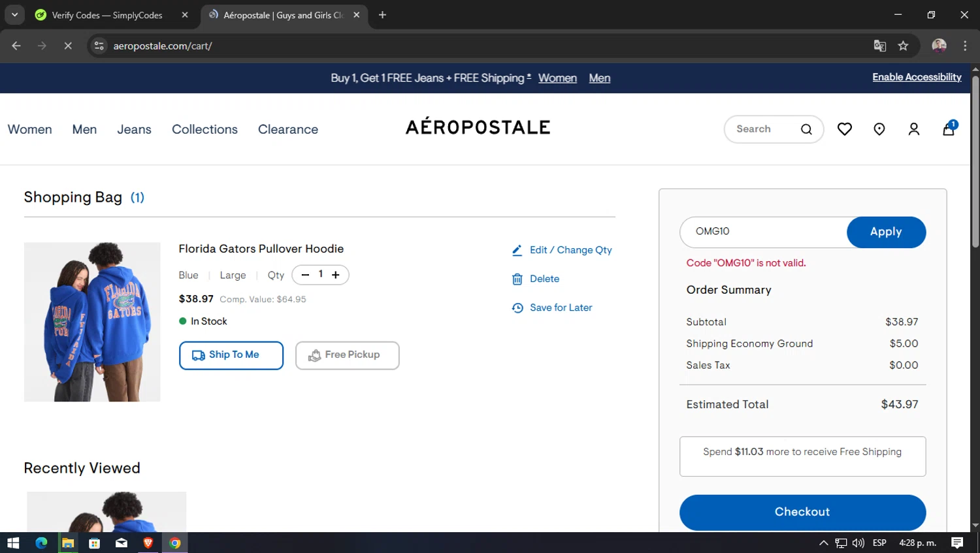Viewport: 980px width, 553px height.
Task: Open a new browser tab
Action: click(x=382, y=15)
